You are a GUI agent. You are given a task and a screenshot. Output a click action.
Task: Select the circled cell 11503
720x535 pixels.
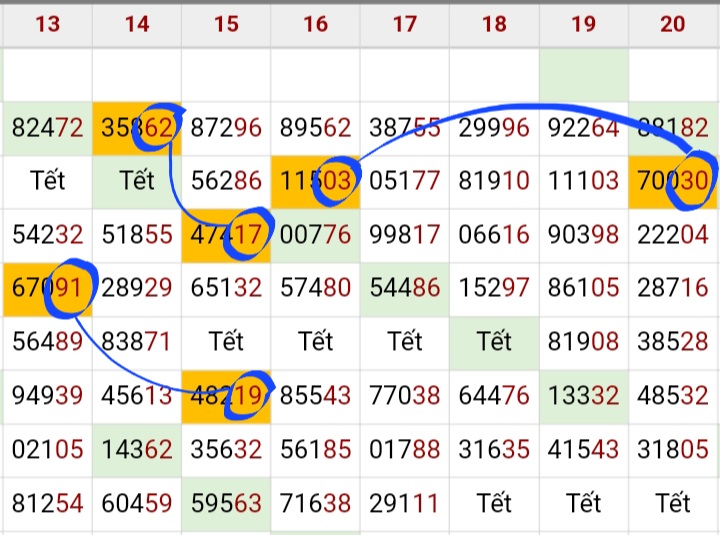(315, 182)
